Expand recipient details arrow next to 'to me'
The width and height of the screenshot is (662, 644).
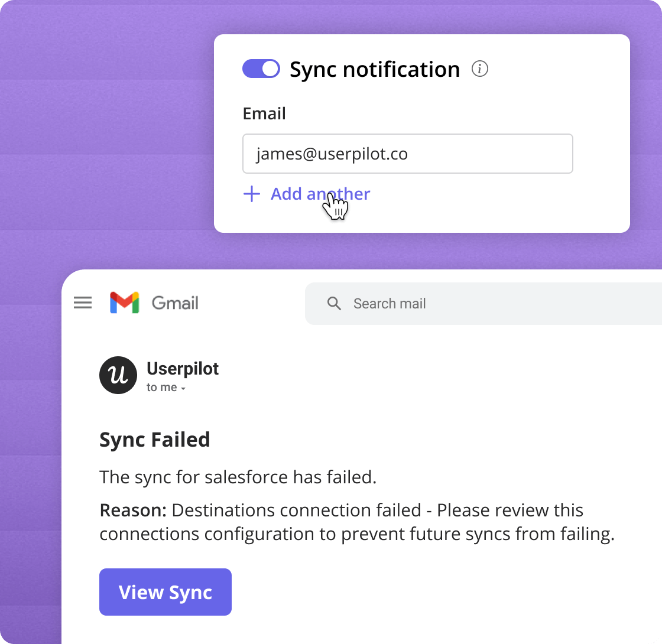(183, 389)
